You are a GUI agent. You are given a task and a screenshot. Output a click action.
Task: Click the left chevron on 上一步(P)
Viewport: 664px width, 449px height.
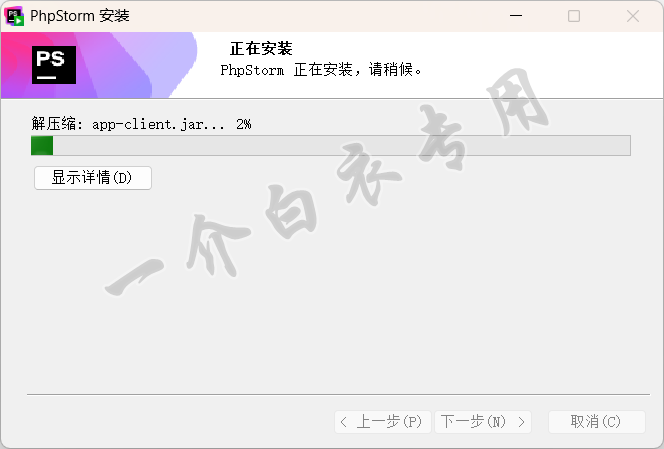344,422
